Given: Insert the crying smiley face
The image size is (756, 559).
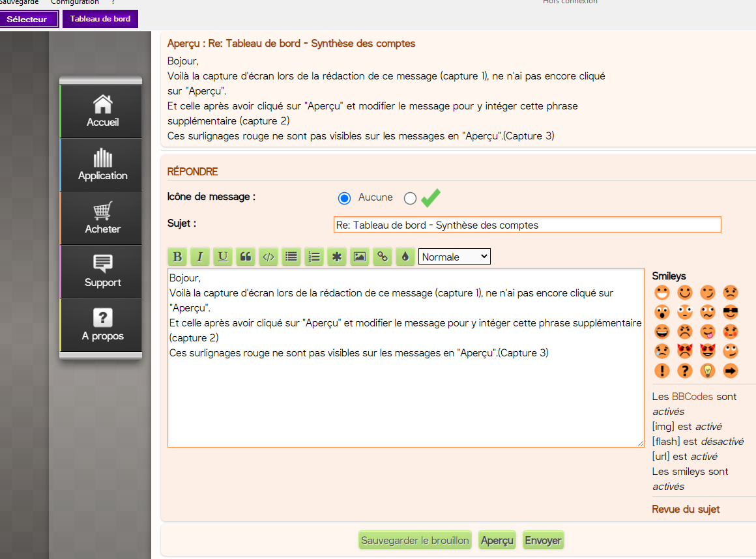Looking at the screenshot, I should pos(661,351).
